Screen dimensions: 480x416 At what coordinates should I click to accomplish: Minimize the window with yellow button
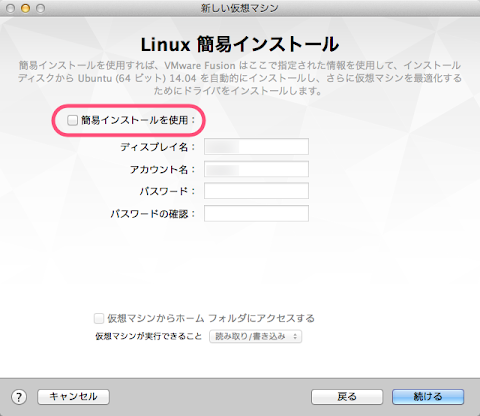26,8
